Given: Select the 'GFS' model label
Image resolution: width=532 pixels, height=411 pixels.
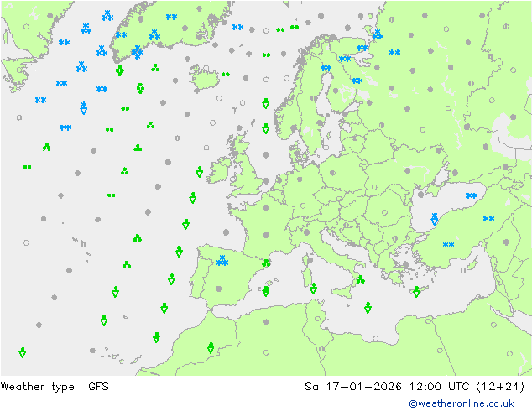Looking at the screenshot, I should pyautogui.click(x=98, y=386).
